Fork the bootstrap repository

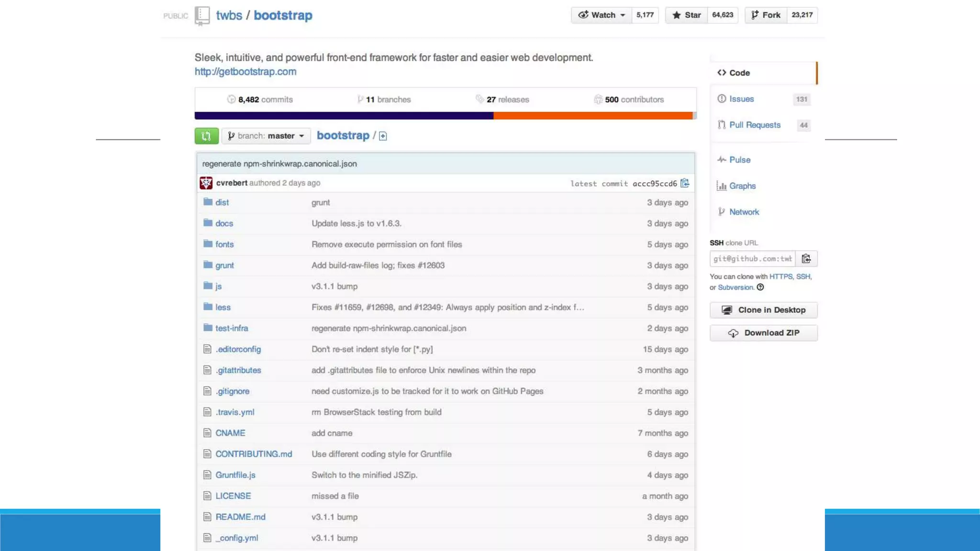pyautogui.click(x=766, y=15)
